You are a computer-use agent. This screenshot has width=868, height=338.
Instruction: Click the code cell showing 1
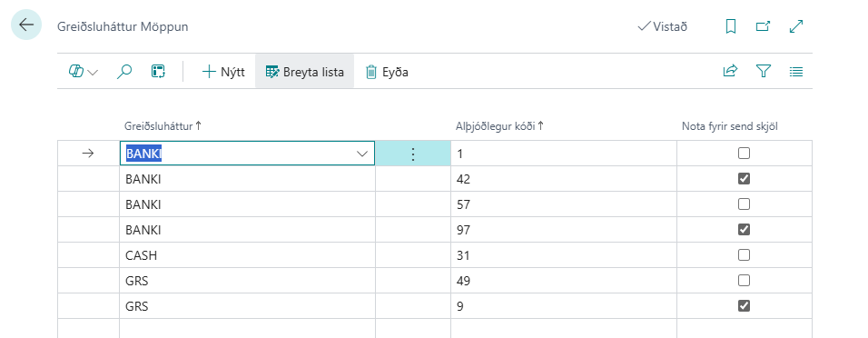tap(564, 154)
